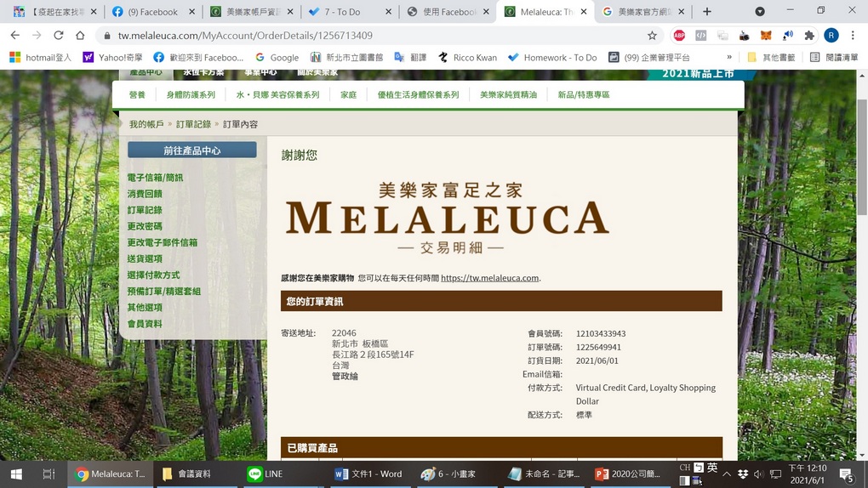Open the notification center icon
The image size is (868, 488).
846,474
